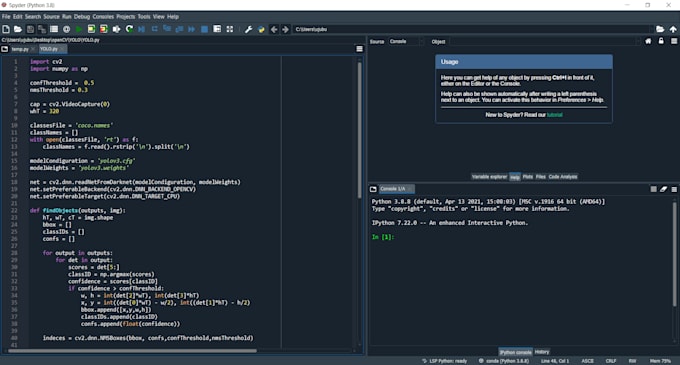
Task: Switch to the Variable explorer tab
Action: click(x=489, y=176)
